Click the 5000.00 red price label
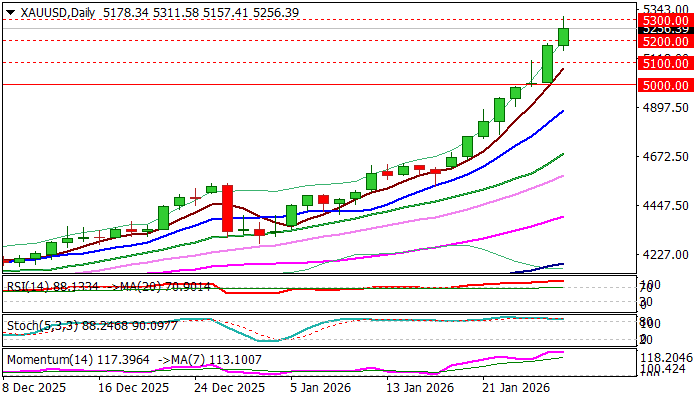 (x=665, y=85)
